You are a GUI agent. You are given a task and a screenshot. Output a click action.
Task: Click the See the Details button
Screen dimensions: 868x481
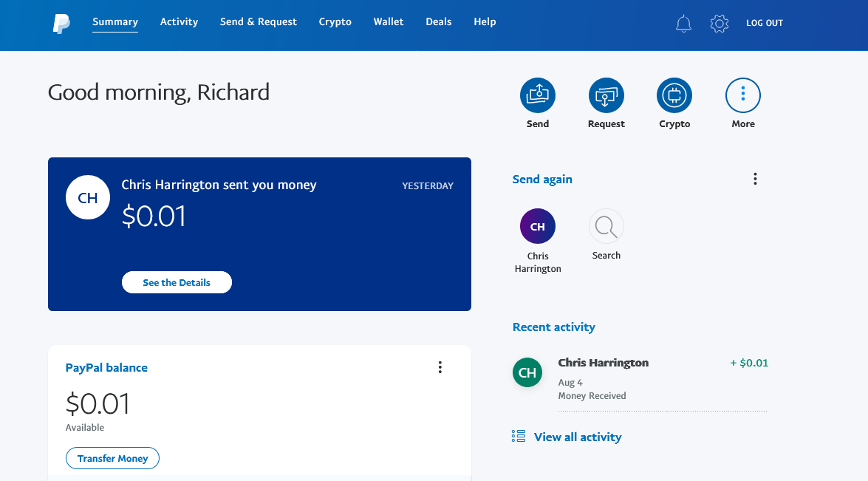[x=177, y=282]
